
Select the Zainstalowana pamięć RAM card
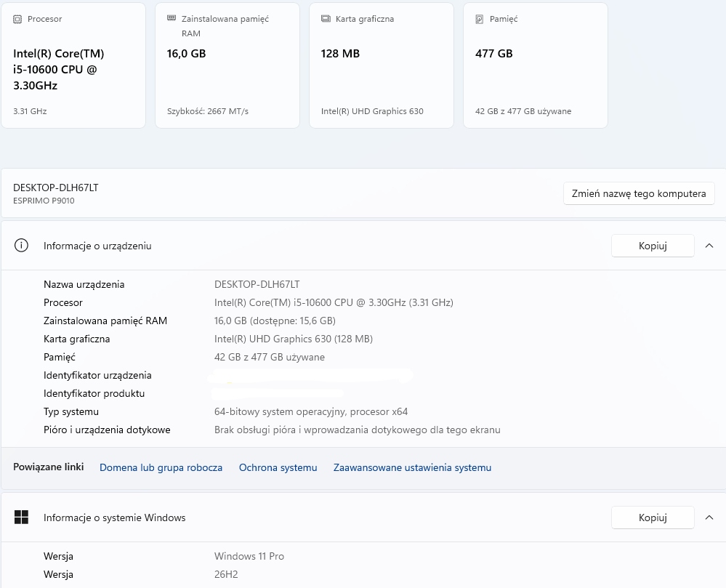click(x=227, y=65)
